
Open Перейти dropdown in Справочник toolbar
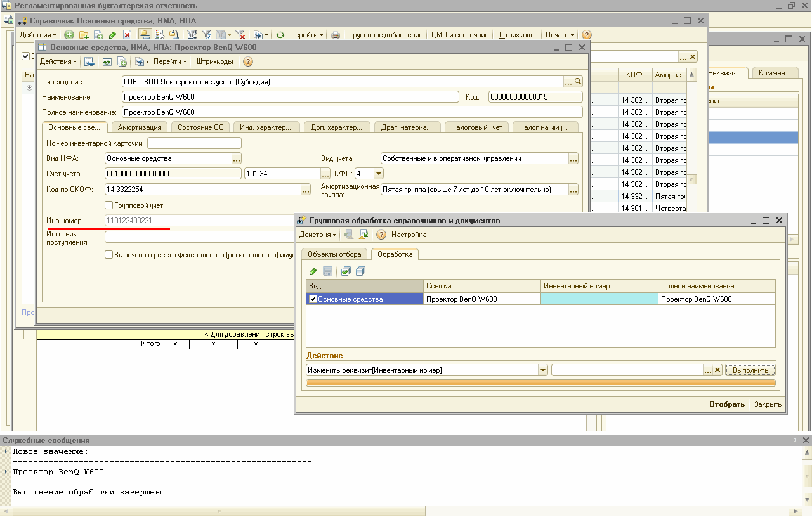pos(306,35)
